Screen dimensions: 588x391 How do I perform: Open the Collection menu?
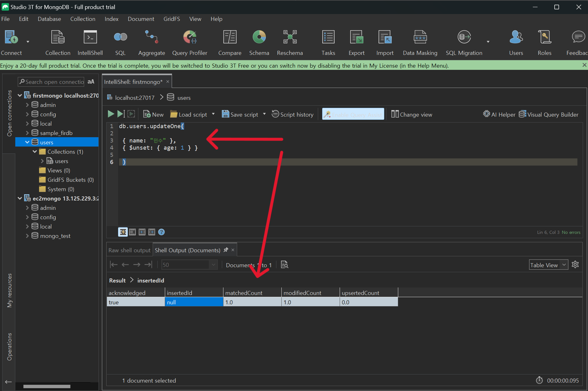(x=83, y=19)
